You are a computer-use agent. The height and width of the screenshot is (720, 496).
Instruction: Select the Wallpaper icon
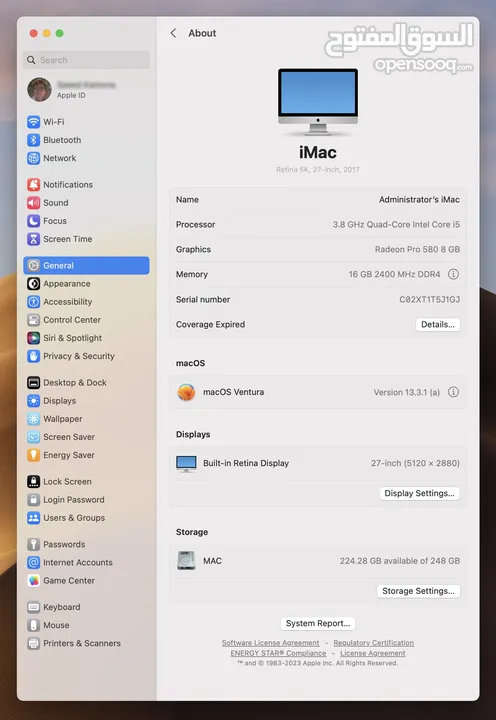coord(34,419)
